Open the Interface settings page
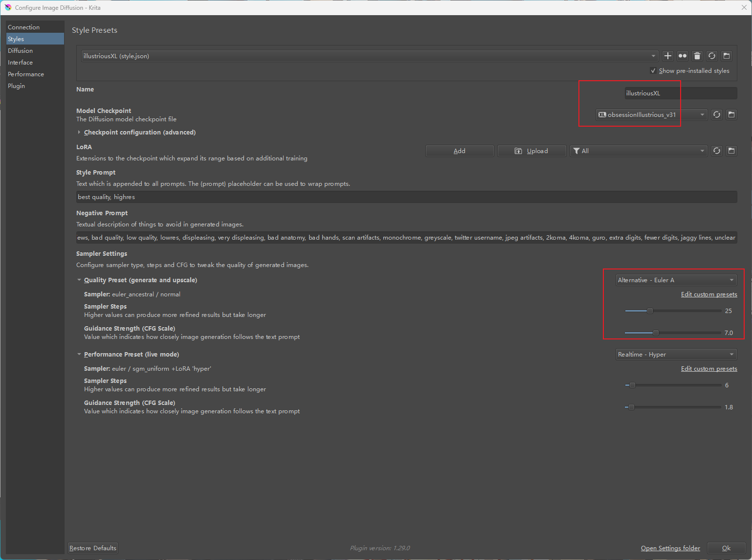752x560 pixels. tap(35, 62)
